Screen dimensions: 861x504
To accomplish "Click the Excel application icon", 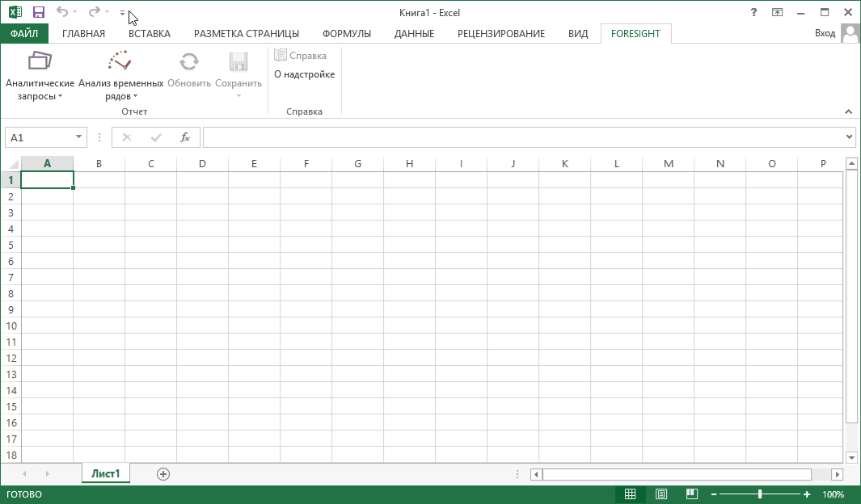I will pyautogui.click(x=15, y=12).
